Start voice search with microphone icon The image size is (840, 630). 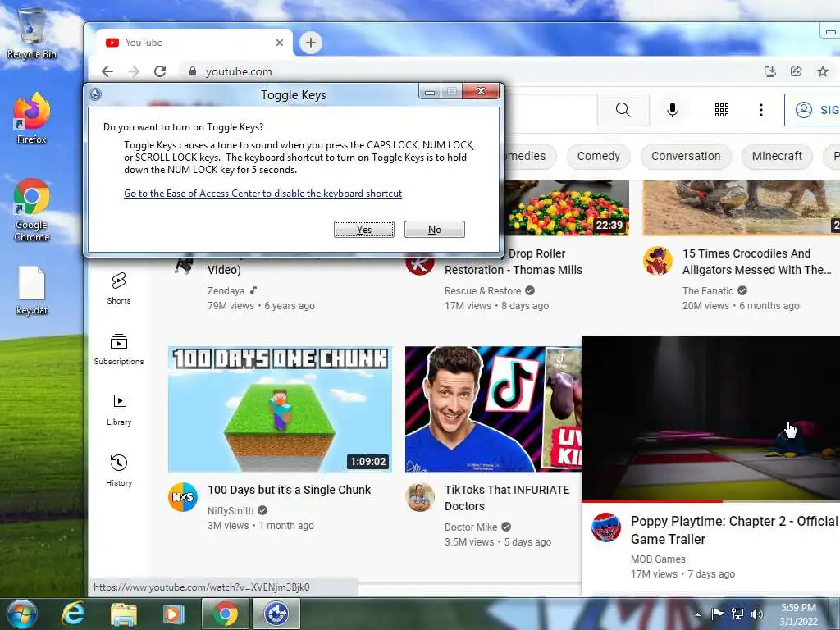(673, 110)
